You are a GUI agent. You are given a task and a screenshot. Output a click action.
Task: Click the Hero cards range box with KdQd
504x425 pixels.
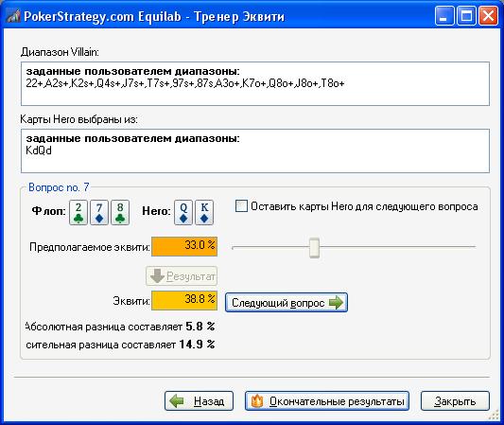[255, 151]
